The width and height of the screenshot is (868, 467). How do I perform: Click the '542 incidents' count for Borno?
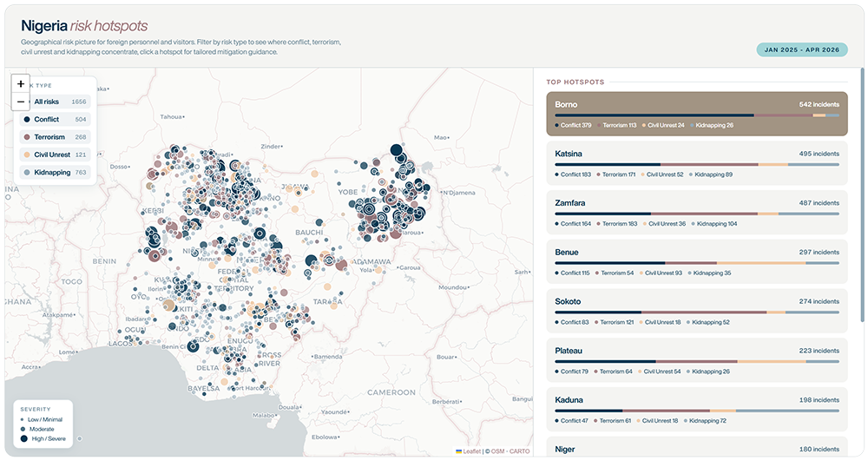(x=819, y=104)
